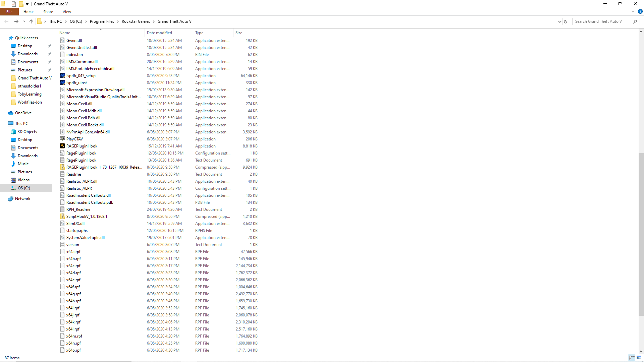644x362 pixels.
Task: Select the ScriptHookV zip archive icon
Action: coord(62,216)
